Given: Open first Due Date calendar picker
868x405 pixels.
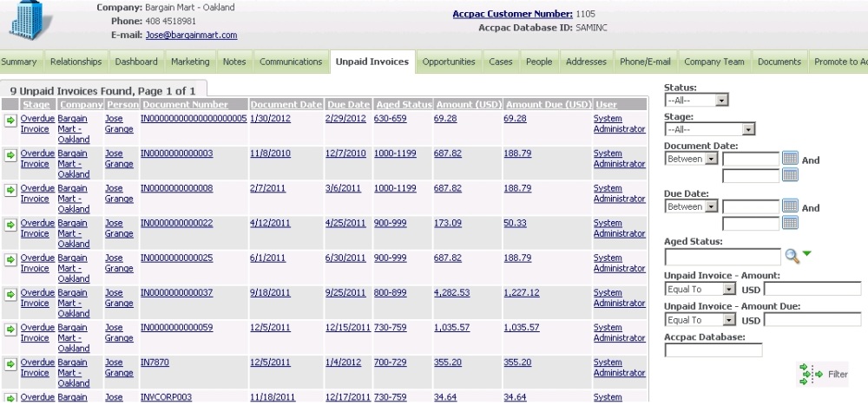Looking at the screenshot, I should 790,206.
